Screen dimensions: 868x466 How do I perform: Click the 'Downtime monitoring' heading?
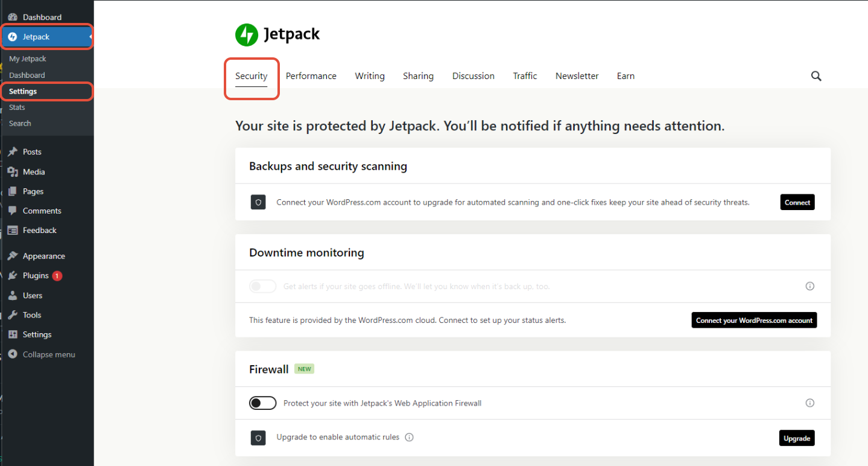[306, 252]
